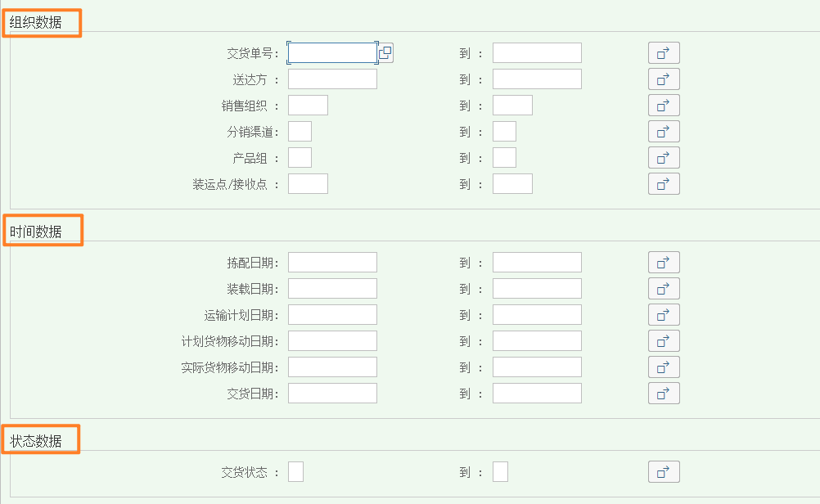Focus the 实际货物移动日期 from-date field

[332, 367]
